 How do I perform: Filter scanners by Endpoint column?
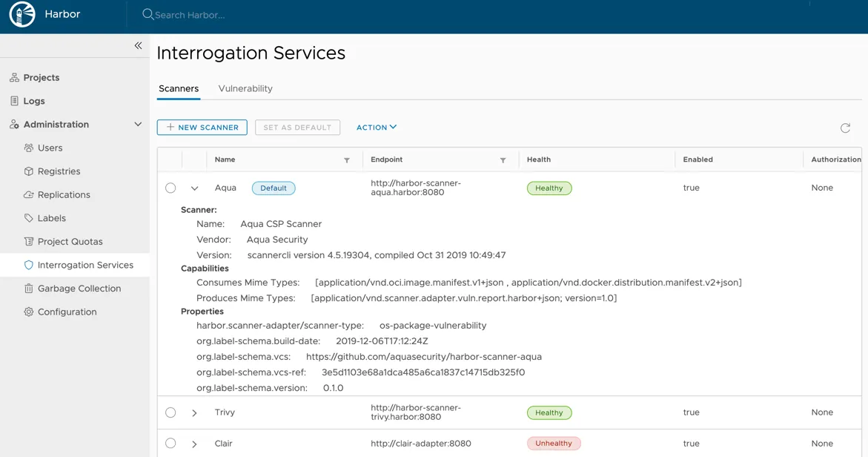click(503, 160)
